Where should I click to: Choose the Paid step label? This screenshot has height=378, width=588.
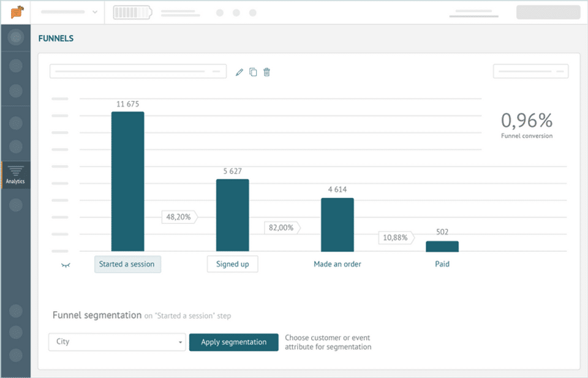tap(442, 264)
